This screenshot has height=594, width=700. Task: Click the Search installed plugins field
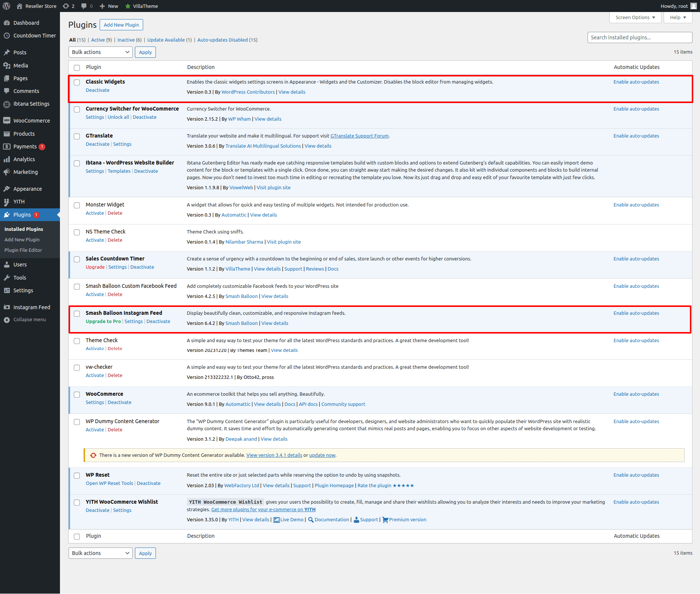639,37
